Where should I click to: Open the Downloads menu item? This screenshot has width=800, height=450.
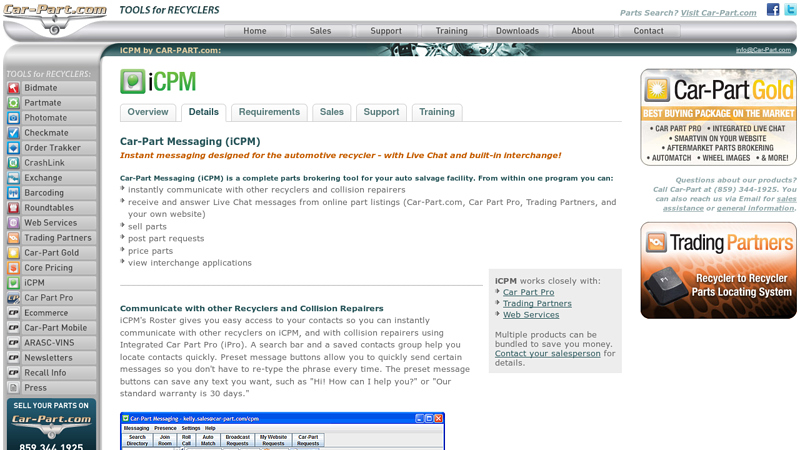coord(517,31)
